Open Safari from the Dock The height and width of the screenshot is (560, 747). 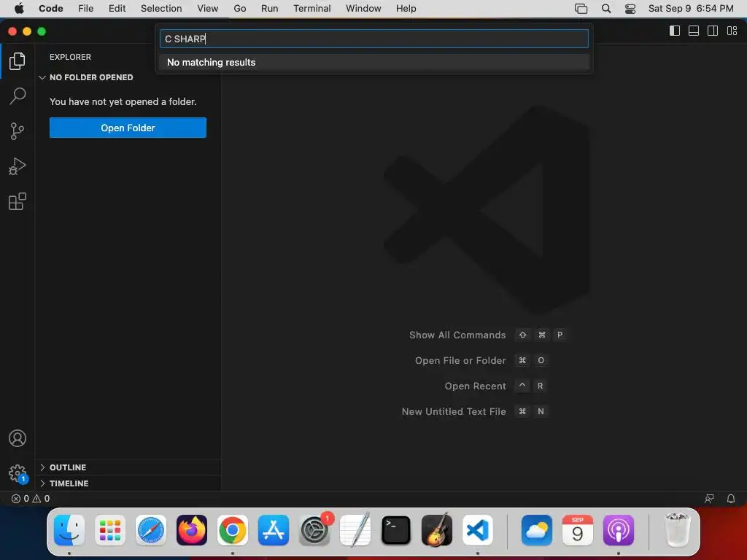pos(151,530)
